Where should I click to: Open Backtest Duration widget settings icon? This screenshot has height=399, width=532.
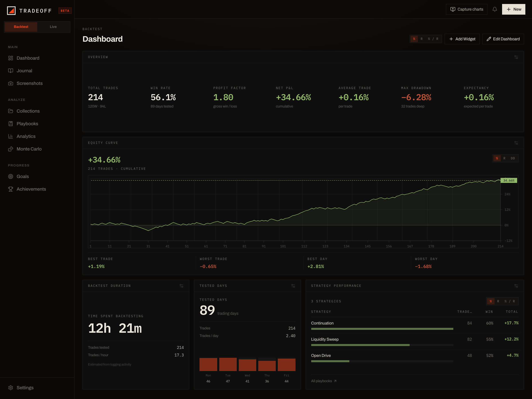click(x=181, y=286)
